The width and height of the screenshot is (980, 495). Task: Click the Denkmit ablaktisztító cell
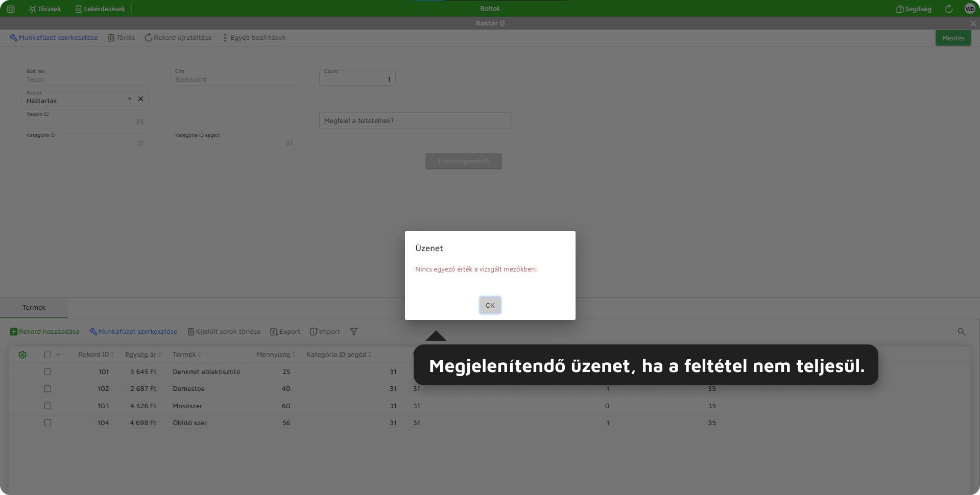click(x=206, y=372)
